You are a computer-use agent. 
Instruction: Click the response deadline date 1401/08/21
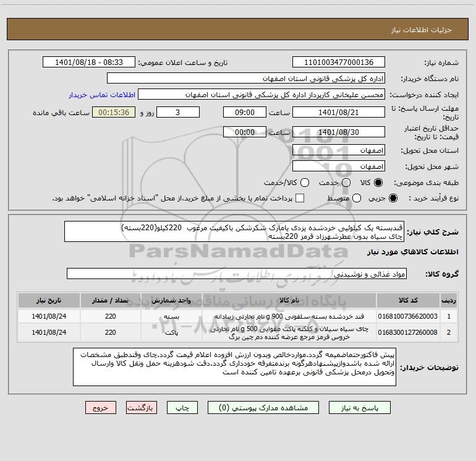pos(339,112)
